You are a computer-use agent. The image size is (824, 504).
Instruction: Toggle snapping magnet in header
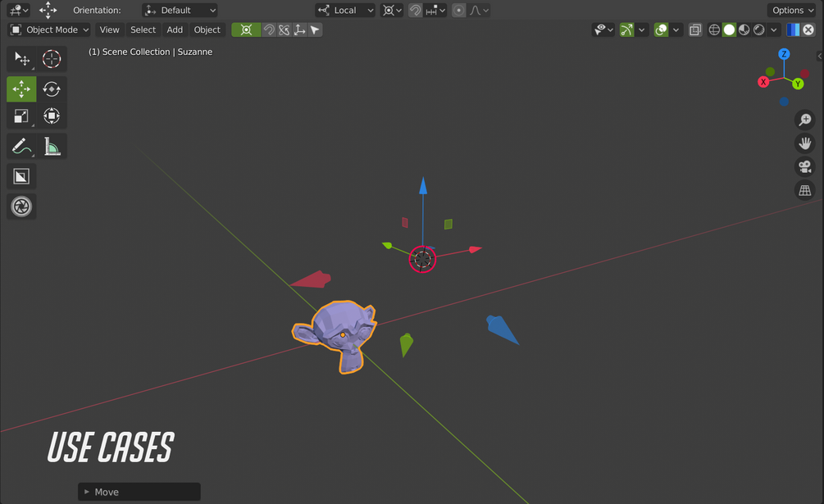[x=415, y=10]
